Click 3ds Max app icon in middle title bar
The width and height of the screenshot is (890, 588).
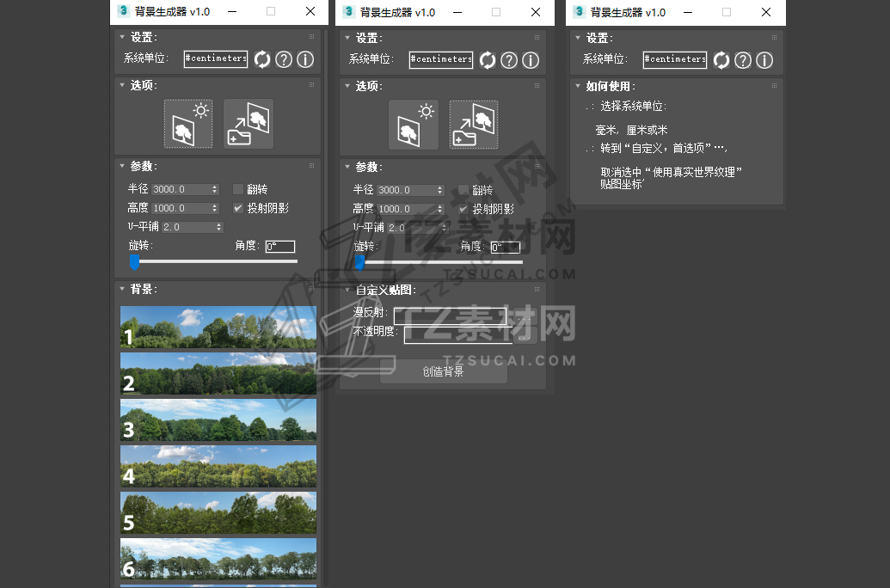coord(349,11)
